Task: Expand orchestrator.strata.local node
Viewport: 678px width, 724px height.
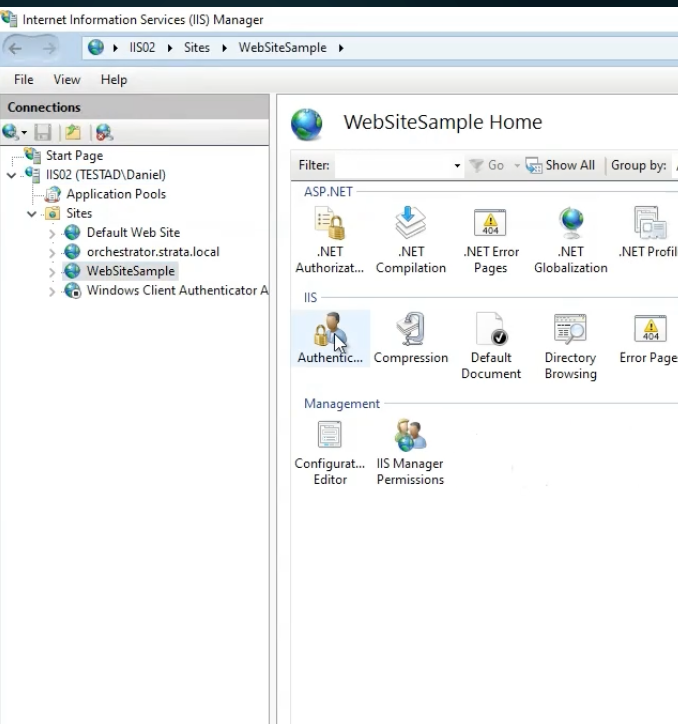Action: pos(52,253)
